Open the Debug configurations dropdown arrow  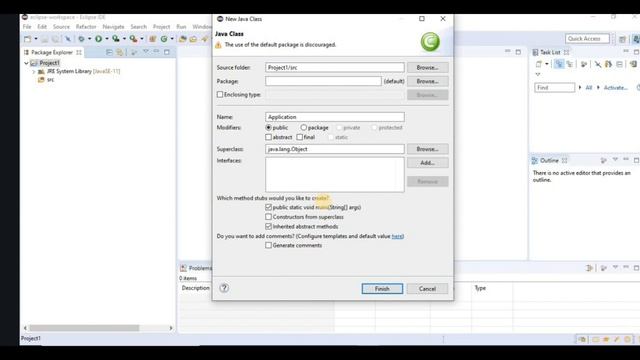pyautogui.click(x=89, y=39)
